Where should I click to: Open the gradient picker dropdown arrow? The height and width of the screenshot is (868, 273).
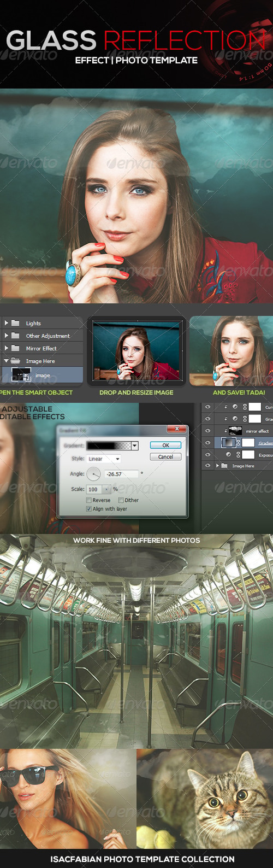[x=135, y=445]
